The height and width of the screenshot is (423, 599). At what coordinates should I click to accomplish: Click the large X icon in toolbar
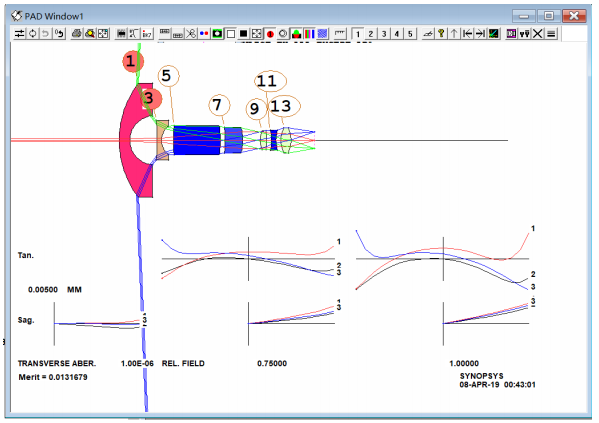[537, 34]
